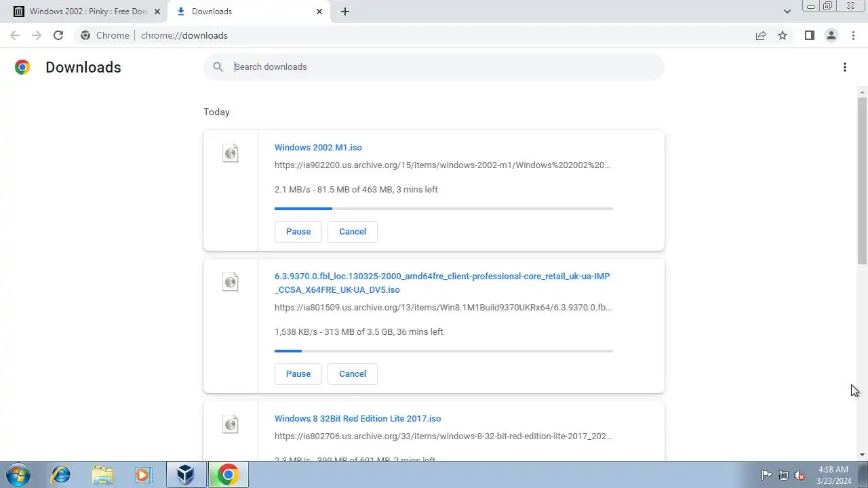The image size is (868, 488).
Task: Click the muted volume tray icon
Action: click(800, 475)
